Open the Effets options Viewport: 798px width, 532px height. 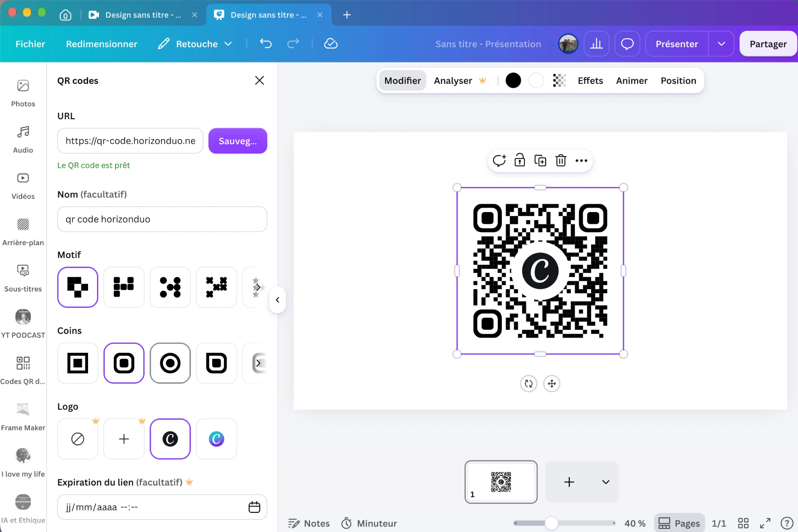[590, 81]
